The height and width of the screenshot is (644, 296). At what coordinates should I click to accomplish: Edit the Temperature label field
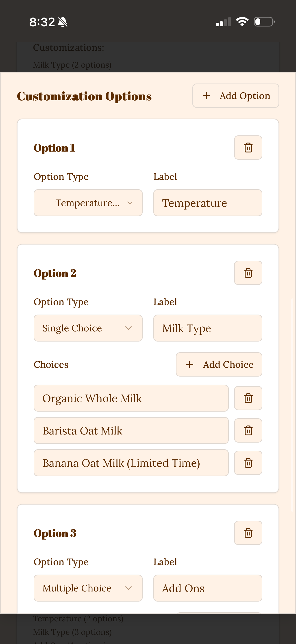click(207, 203)
